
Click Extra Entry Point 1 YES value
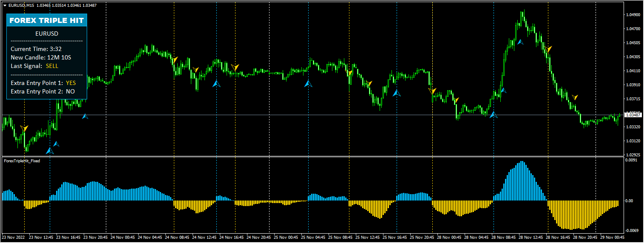(71, 83)
